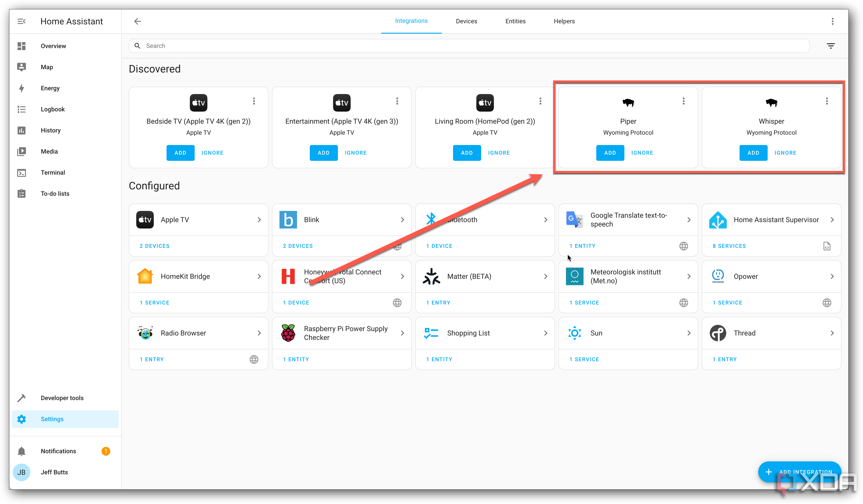This screenshot has height=504, width=863.
Task: Open 2 Devices link under Apple TV
Action: coord(154,246)
